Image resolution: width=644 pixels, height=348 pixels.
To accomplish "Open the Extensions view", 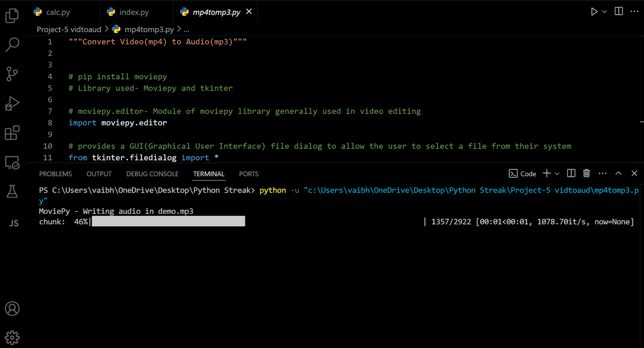I will pyautogui.click(x=12, y=133).
